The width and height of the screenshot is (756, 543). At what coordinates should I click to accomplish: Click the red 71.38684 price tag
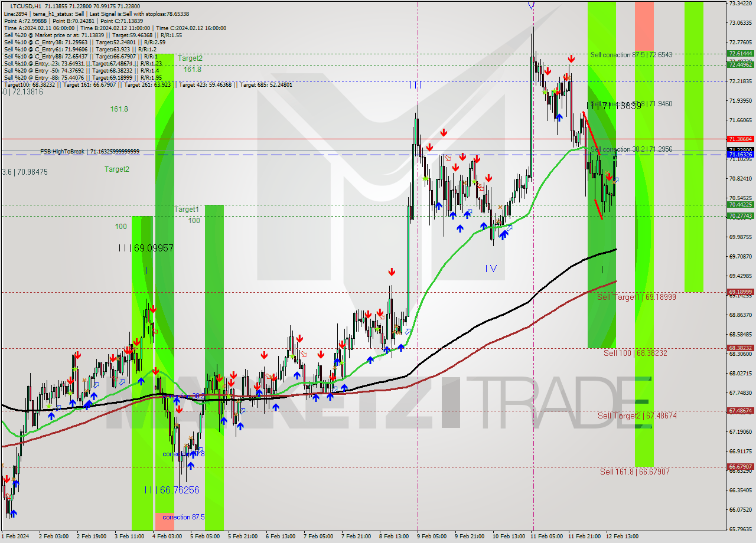[740, 139]
